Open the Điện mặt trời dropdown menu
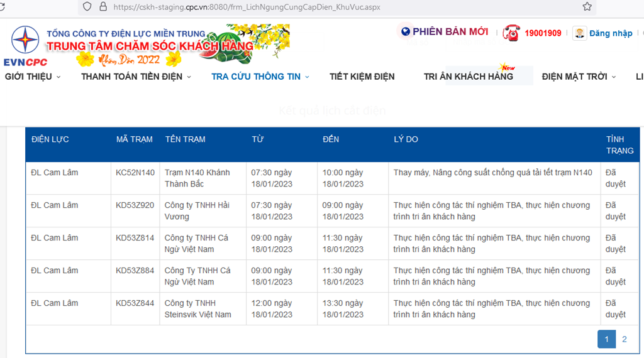Screen dimensions: 644x358 coord(579,77)
